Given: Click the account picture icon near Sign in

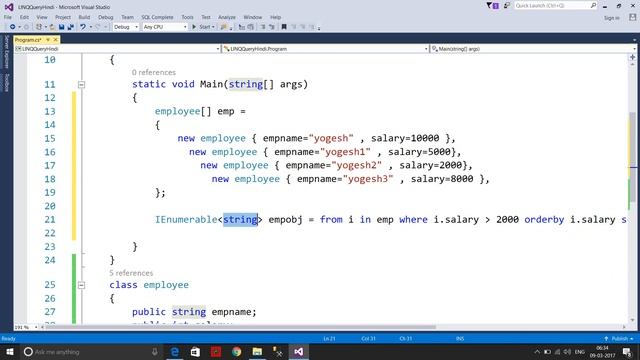Looking at the screenshot, I should pyautogui.click(x=632, y=17).
